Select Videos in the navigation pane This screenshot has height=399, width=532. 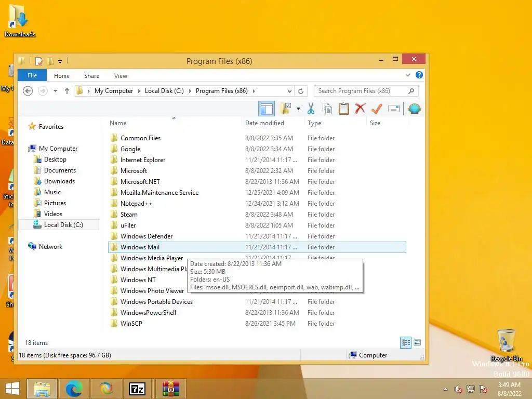(53, 214)
